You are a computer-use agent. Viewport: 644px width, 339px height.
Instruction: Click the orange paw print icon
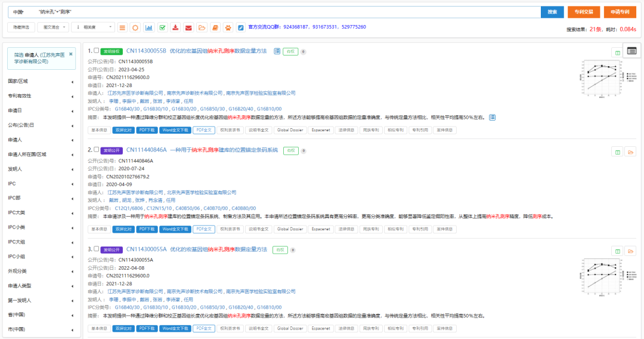click(x=228, y=27)
